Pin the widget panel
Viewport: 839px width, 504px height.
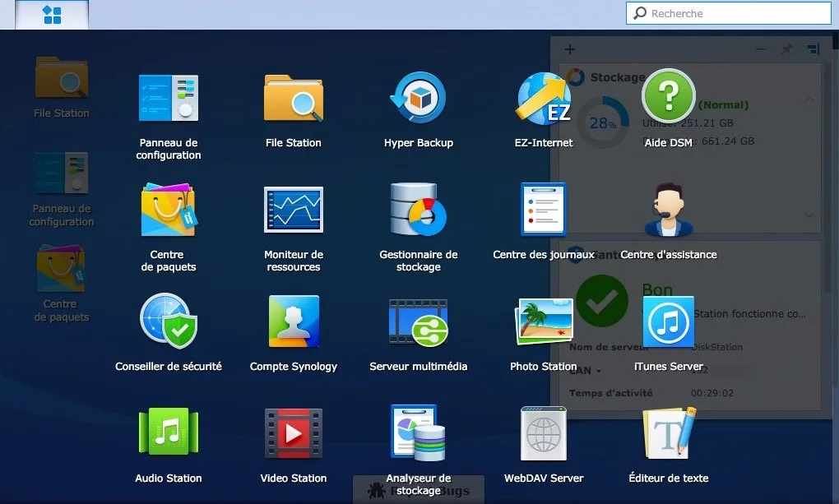click(x=786, y=49)
